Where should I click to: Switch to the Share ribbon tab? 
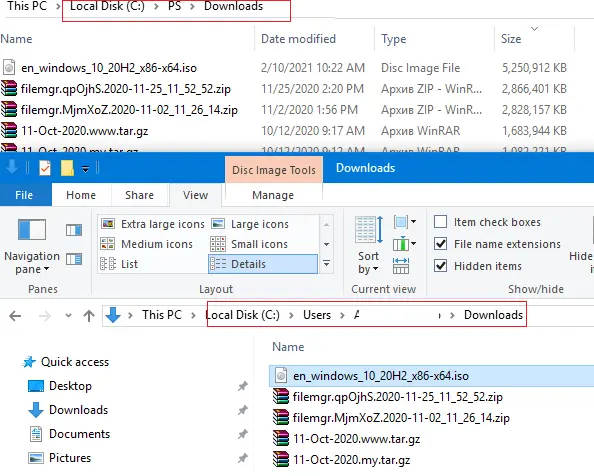click(x=139, y=195)
